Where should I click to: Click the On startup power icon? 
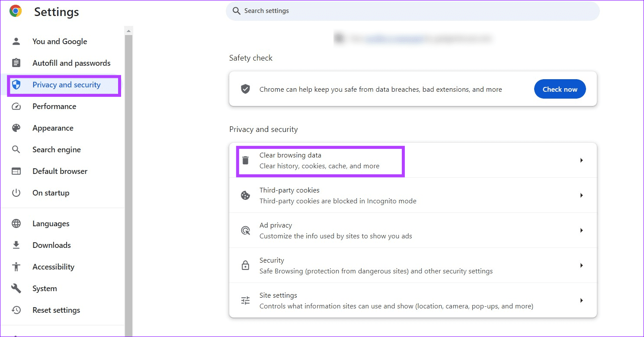[x=16, y=193]
